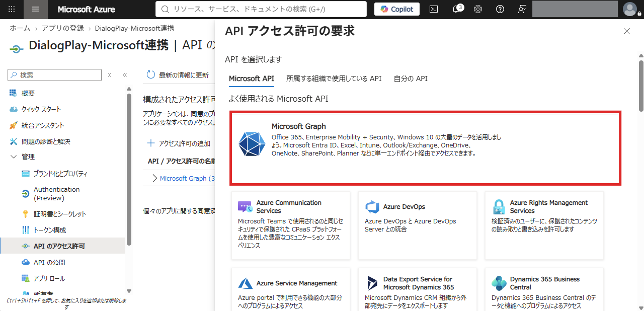
Task: Click the Microsoft Graph polyhedron icon
Action: click(x=252, y=143)
